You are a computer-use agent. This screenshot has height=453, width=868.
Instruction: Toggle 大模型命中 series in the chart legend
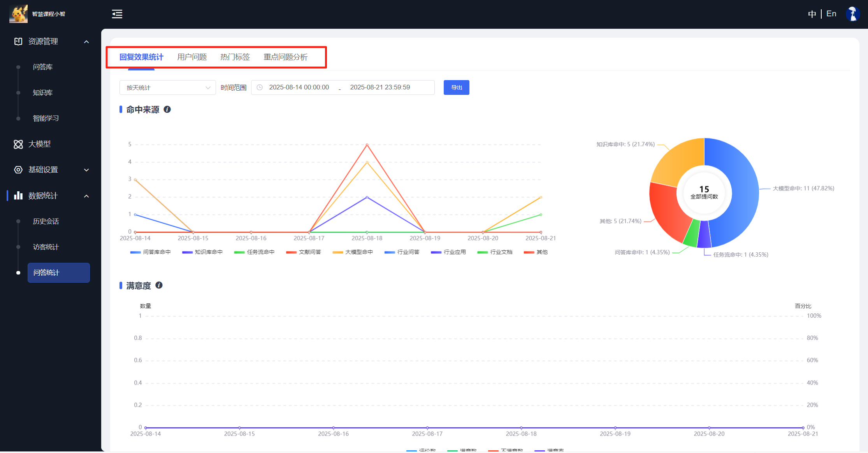coord(353,252)
